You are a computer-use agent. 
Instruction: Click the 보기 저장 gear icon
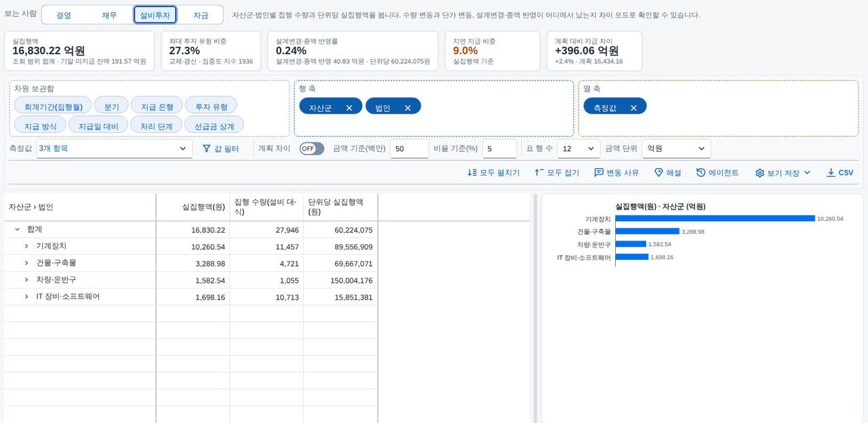pyautogui.click(x=759, y=173)
